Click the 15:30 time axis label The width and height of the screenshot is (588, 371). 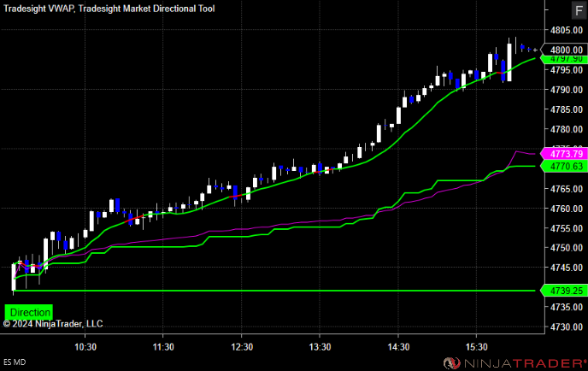point(476,347)
